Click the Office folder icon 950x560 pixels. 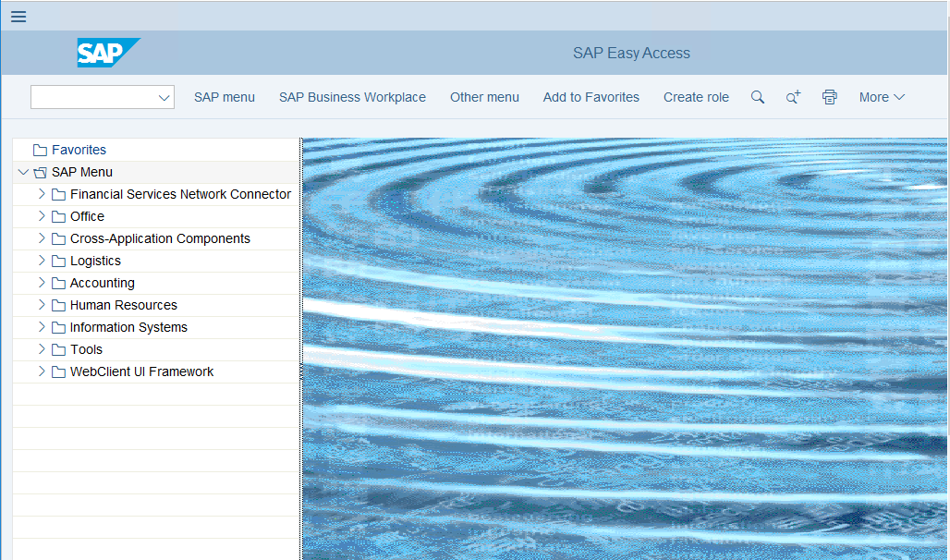(x=59, y=216)
